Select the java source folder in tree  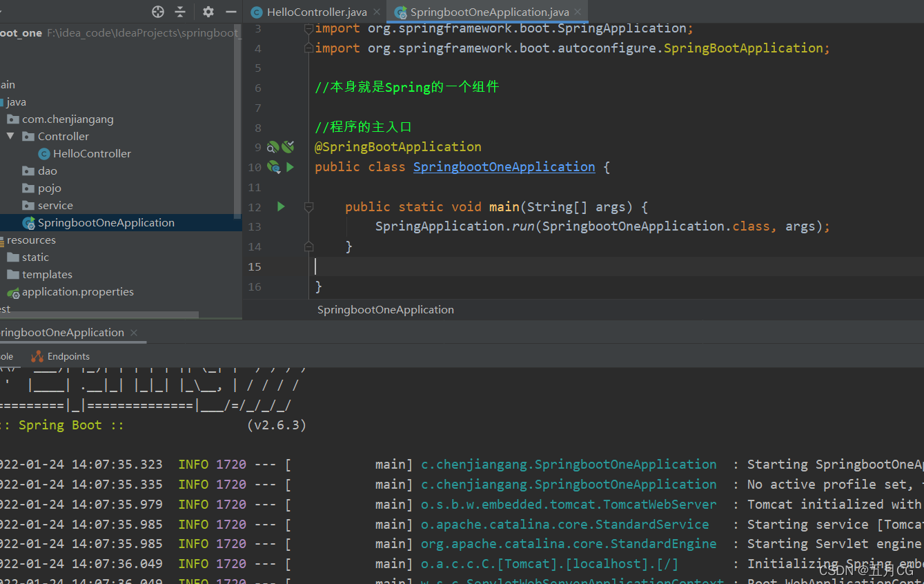[x=17, y=102]
